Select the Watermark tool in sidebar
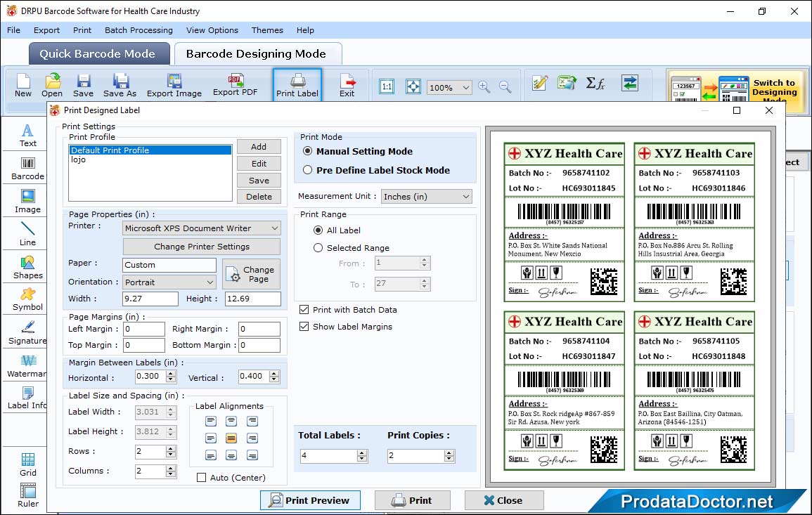Viewport: 812px width, 515px height. (27, 366)
